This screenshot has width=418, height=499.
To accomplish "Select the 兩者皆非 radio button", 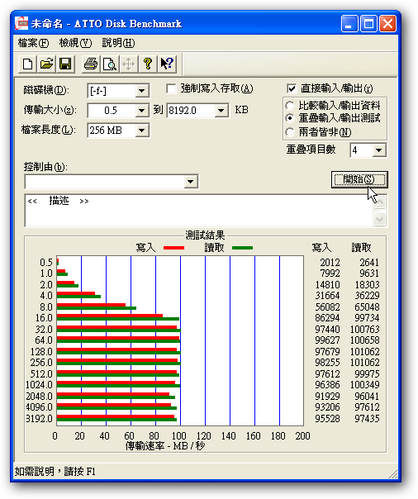I will pos(290,132).
